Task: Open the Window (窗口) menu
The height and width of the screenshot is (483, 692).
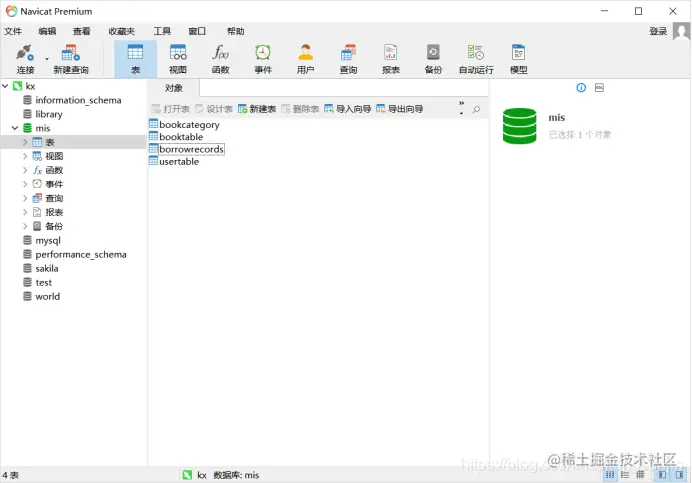Action: [197, 31]
